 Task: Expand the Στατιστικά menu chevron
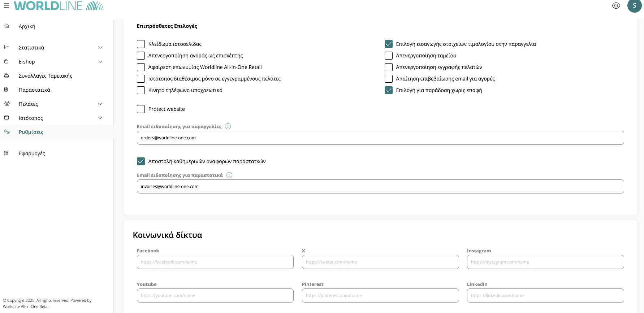100,48
